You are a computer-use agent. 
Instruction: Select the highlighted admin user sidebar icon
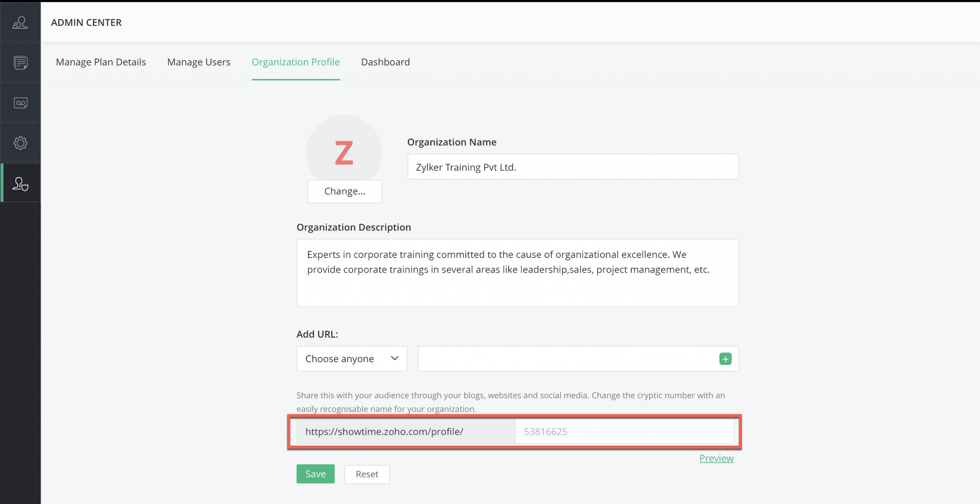click(x=20, y=184)
